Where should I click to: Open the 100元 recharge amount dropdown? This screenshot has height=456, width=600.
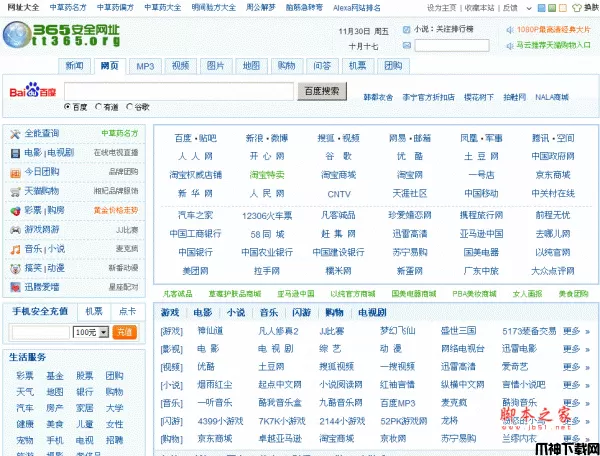(91, 332)
